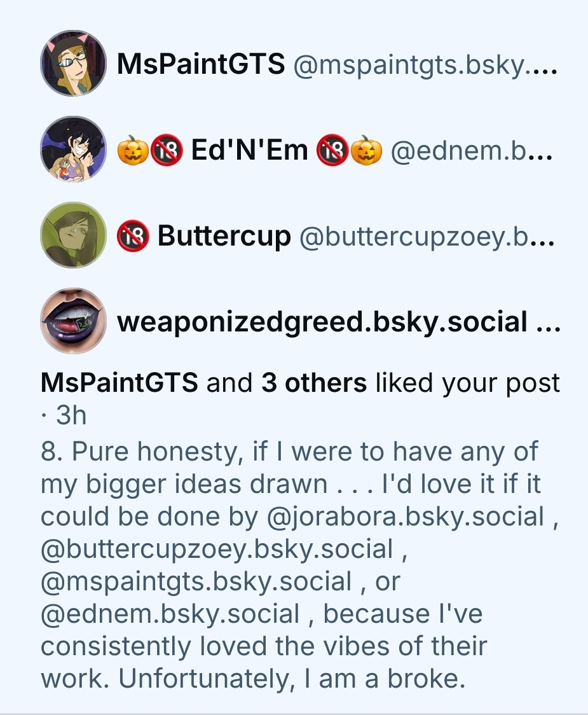This screenshot has width=588, height=715.
Task: Tap the Ed'N'Em profile picture
Action: point(73,149)
